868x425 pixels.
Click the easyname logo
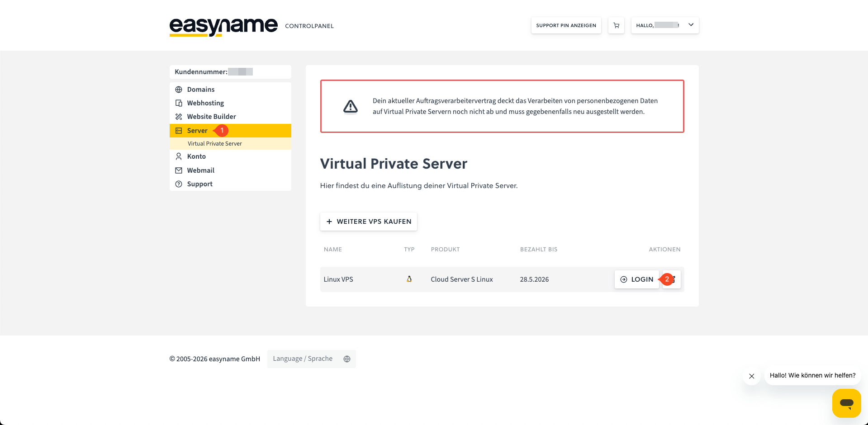click(223, 26)
